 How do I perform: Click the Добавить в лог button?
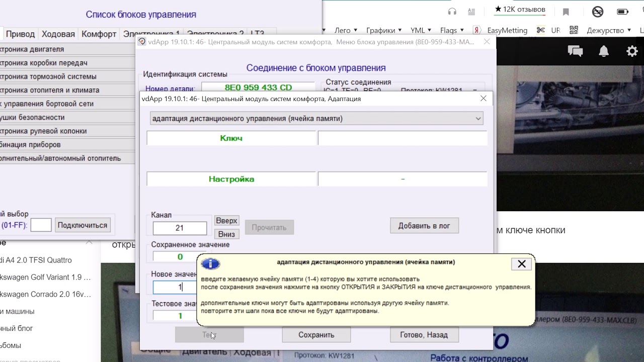coord(424,226)
